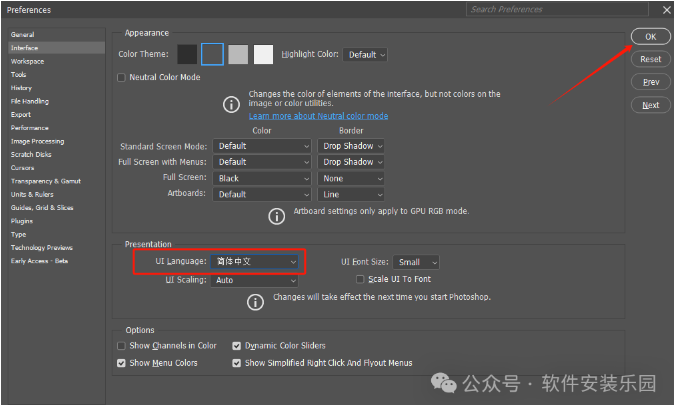
Task: Choose the lightest Color Theme swatch
Action: pyautogui.click(x=263, y=54)
